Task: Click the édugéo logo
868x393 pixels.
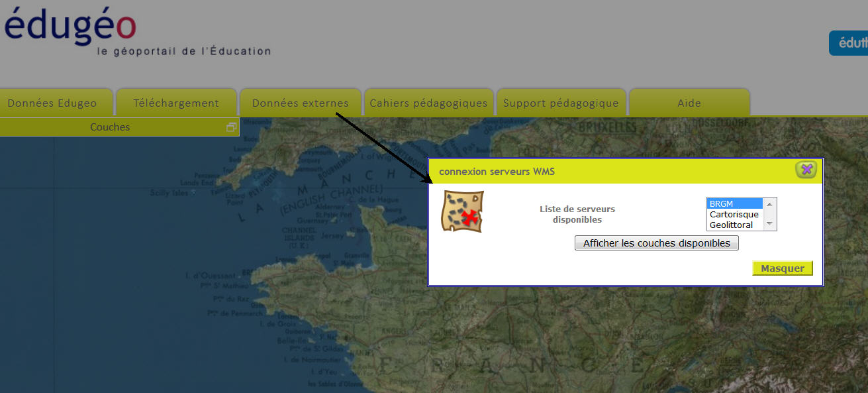Action: (71, 27)
